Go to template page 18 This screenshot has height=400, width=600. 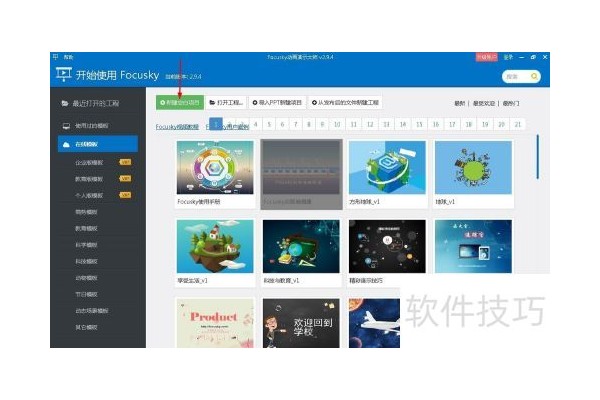[469, 124]
